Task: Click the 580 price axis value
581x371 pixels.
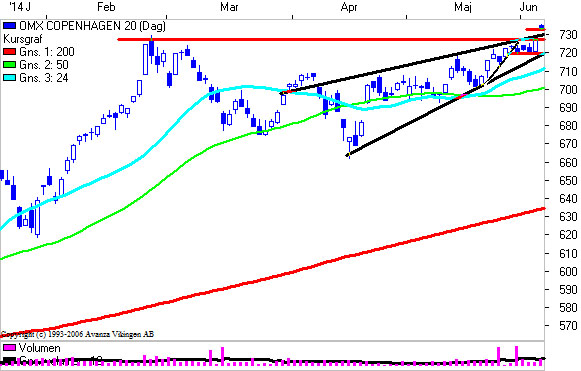Action: pos(568,308)
